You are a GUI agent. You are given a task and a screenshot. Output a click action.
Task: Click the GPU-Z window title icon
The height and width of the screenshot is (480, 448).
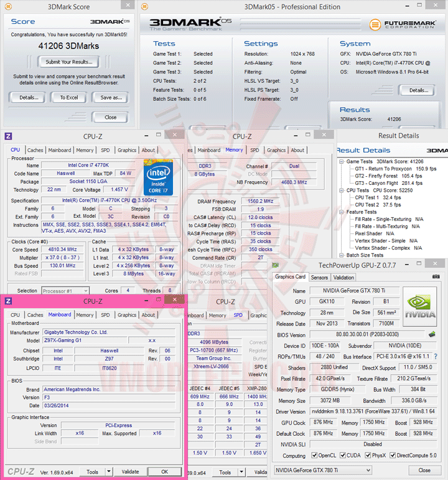tap(276, 265)
